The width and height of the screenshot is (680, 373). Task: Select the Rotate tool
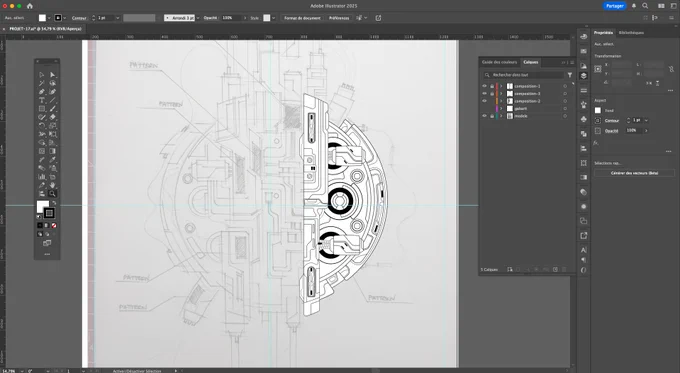click(42, 125)
